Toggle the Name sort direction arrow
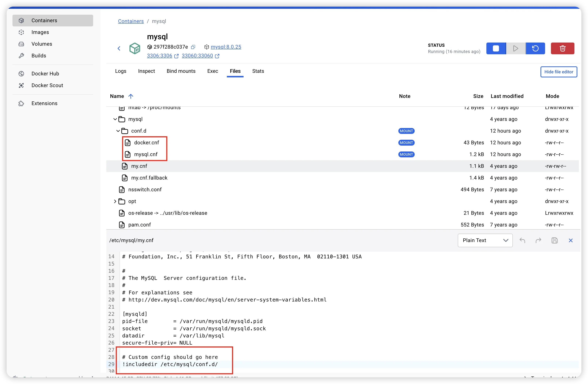The image size is (588, 384). [x=131, y=96]
